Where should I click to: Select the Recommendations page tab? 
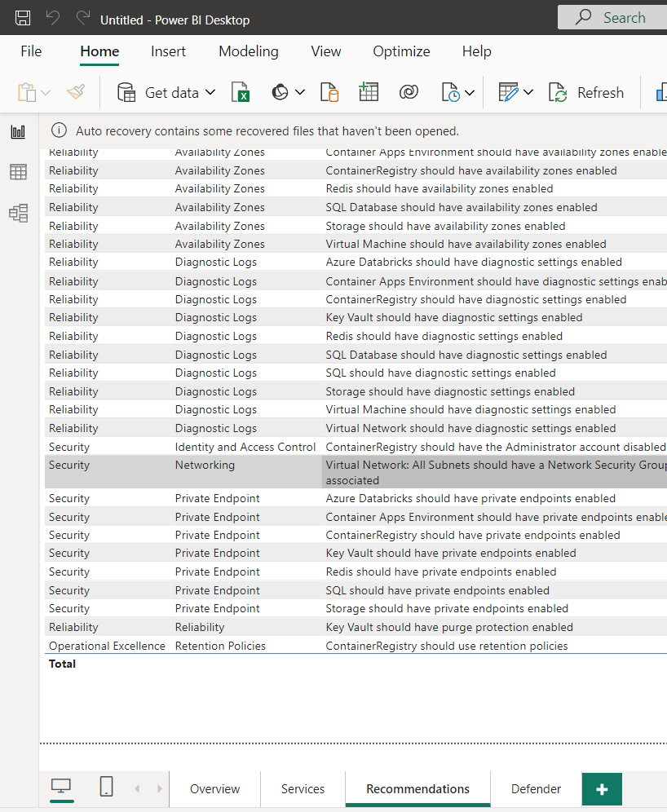tap(418, 788)
